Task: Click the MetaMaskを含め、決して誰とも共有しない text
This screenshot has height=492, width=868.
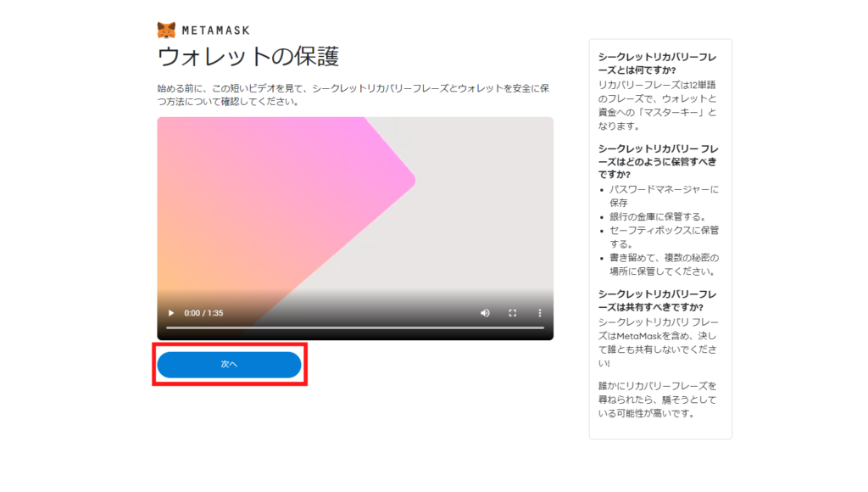Action: [657, 343]
